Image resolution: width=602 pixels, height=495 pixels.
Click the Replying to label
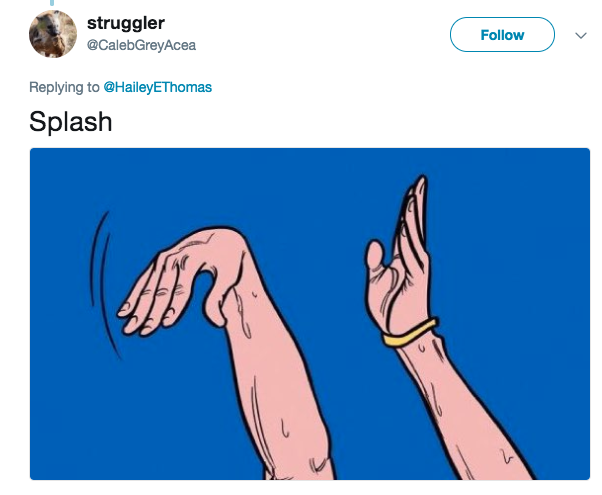click(x=64, y=87)
